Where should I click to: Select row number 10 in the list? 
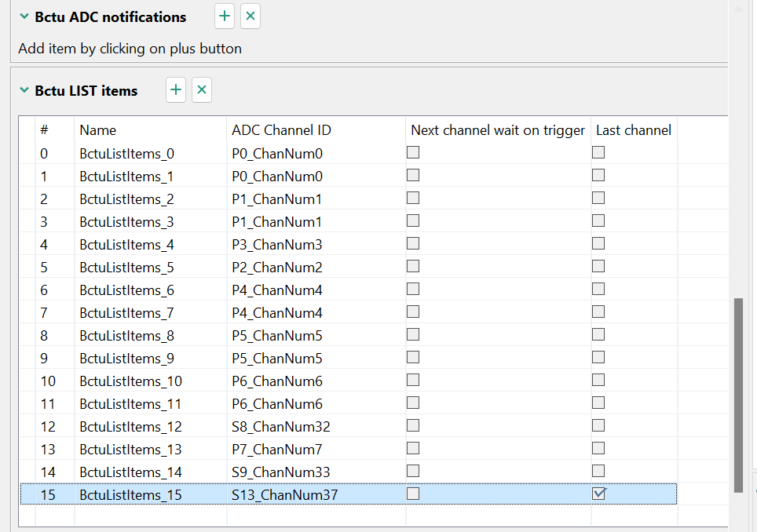(x=47, y=381)
